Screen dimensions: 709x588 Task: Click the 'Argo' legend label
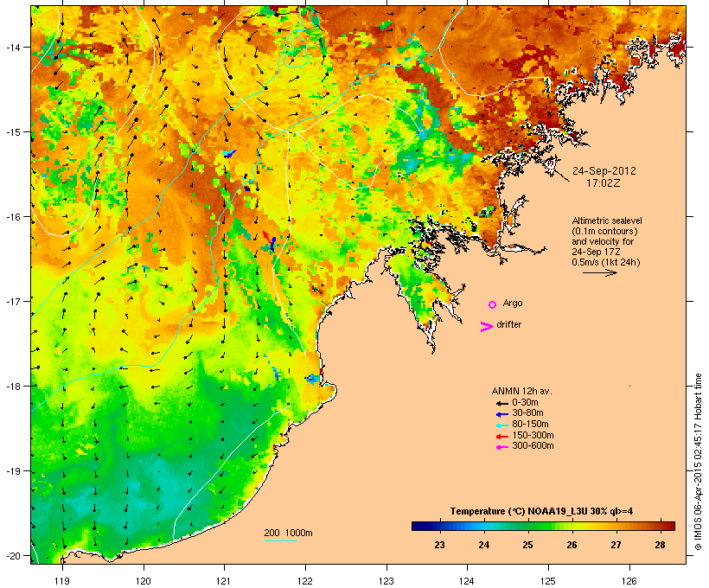point(513,304)
